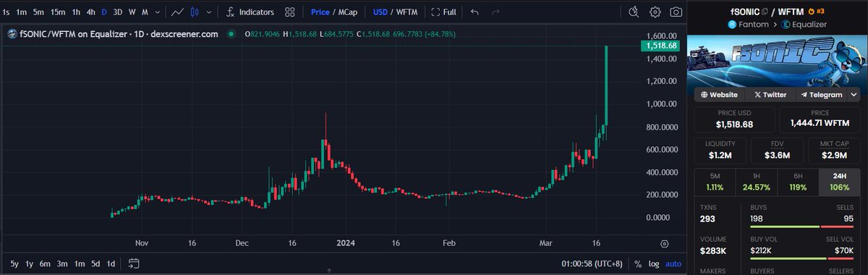Select W weekly timeframe
Screen dimensions: 868x275
(x=132, y=12)
